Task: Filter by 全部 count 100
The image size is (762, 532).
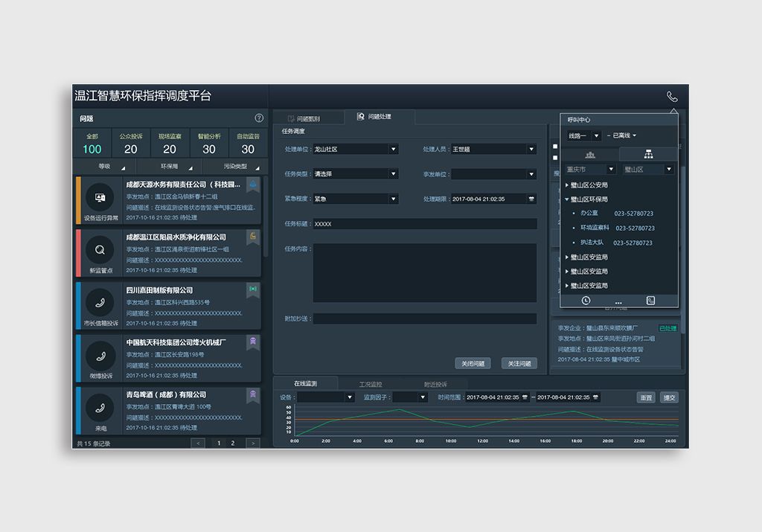Action: [x=92, y=144]
